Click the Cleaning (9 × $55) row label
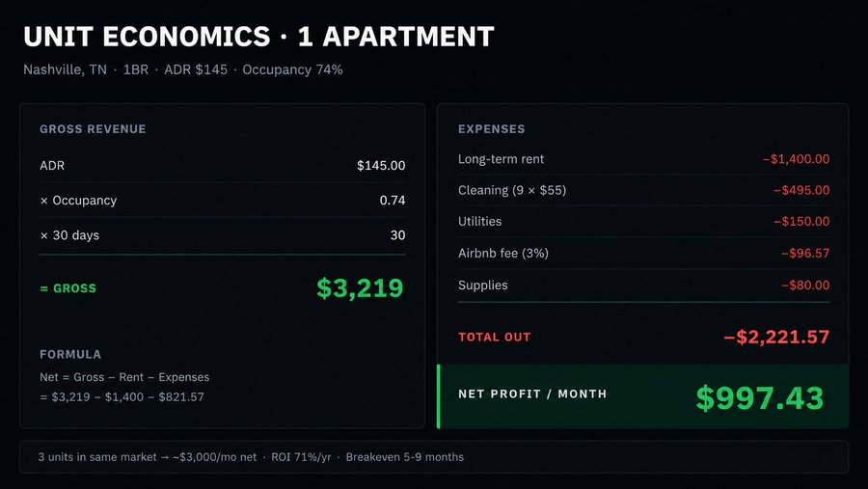The image size is (868, 489). point(512,191)
